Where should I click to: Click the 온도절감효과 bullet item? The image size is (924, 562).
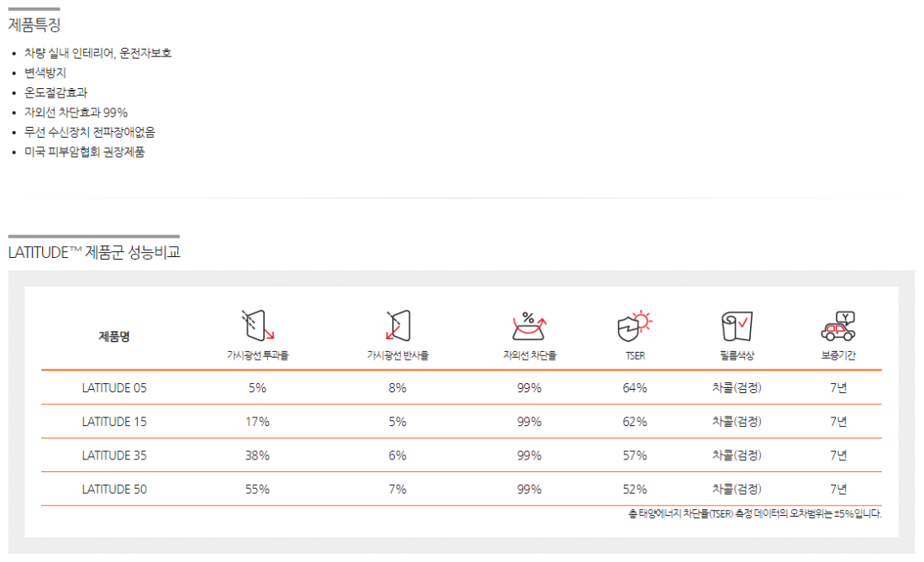55,92
